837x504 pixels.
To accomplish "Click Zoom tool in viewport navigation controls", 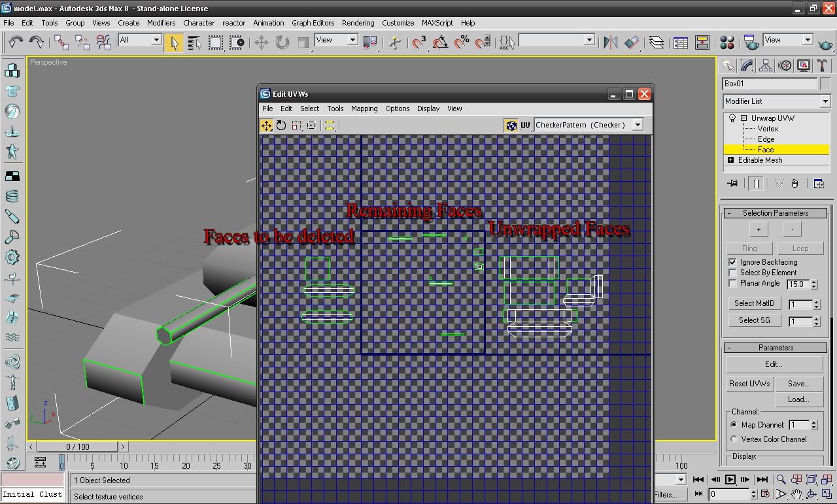I will pos(781,480).
